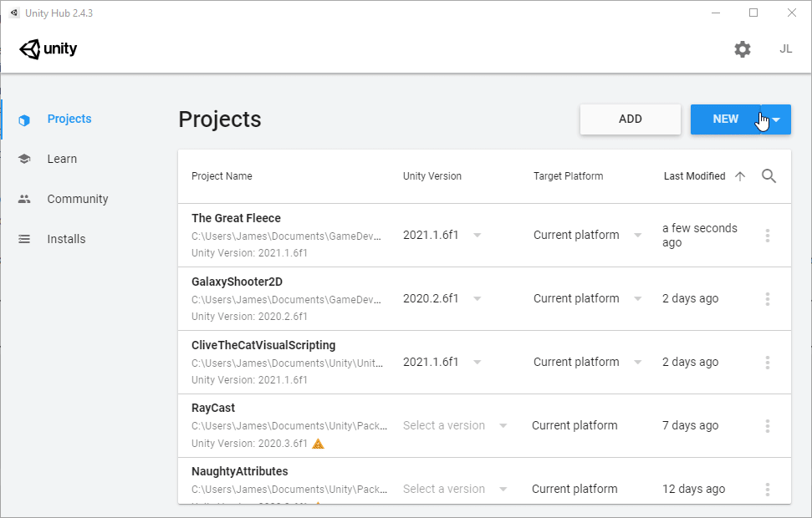Open settings with the gear icon
812x518 pixels.
pos(742,49)
